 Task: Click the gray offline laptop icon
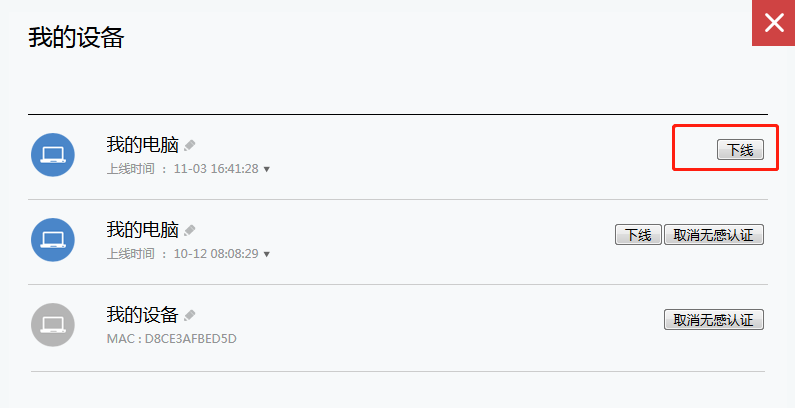pyautogui.click(x=53, y=325)
